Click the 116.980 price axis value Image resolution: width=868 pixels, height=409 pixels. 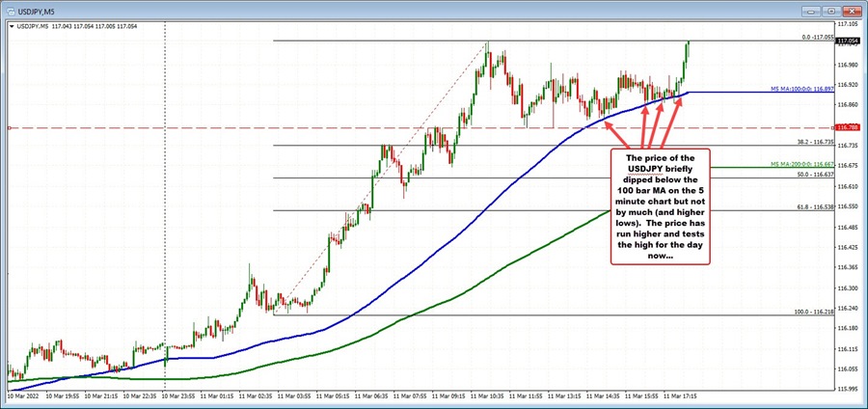point(849,65)
